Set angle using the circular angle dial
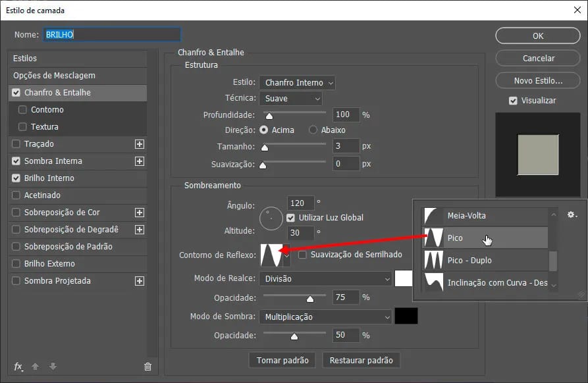Viewport: 588px width, 383px height. point(271,218)
